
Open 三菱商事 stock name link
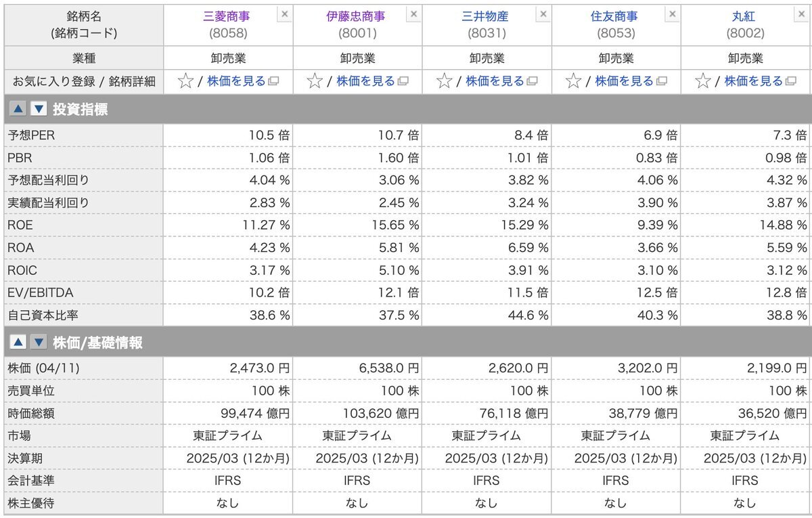[226, 16]
